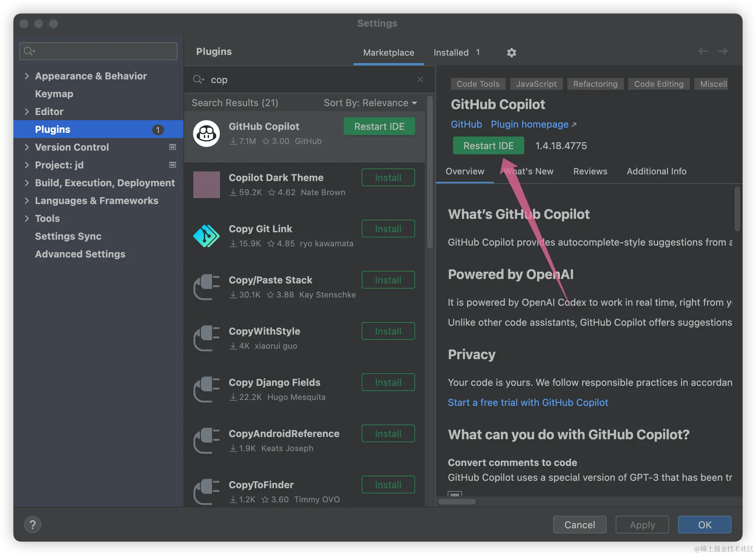
Task: Open the Reviews tab for GitHub Copilot
Action: pos(590,171)
